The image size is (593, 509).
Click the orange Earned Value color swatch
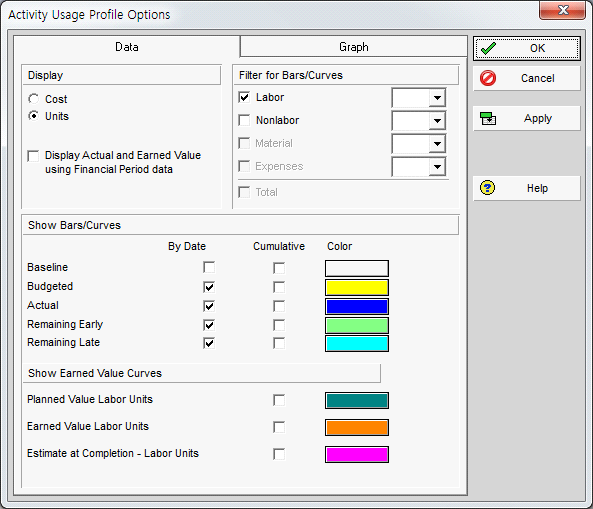coord(357,427)
